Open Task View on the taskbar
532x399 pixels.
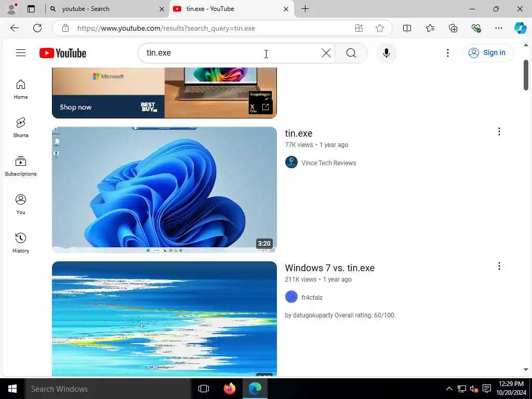click(204, 389)
